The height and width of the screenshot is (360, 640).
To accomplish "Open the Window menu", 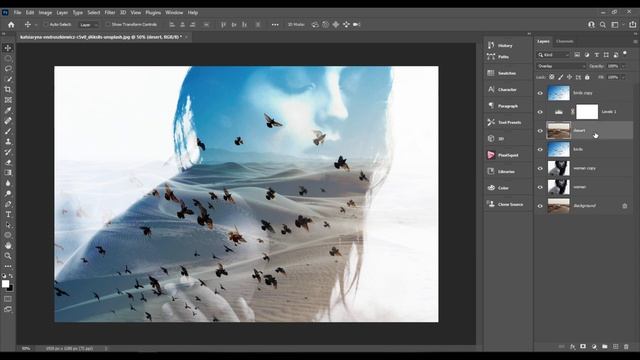I will [x=174, y=13].
